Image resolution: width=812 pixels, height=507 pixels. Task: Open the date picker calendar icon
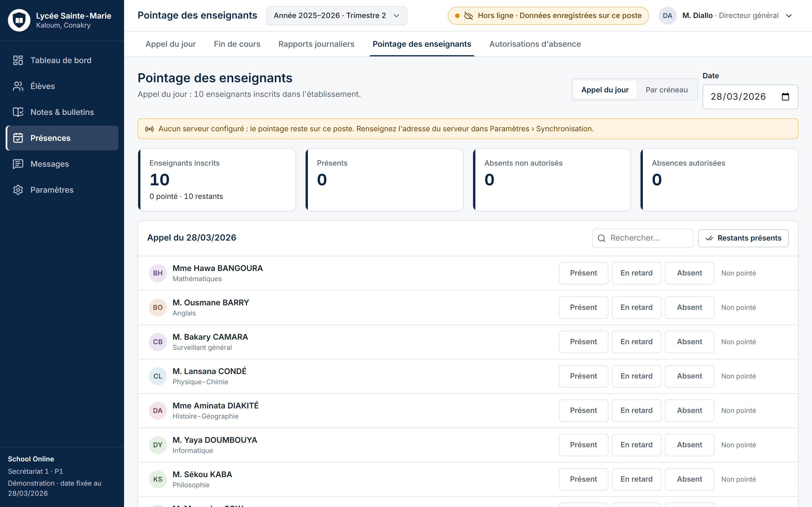pos(785,97)
